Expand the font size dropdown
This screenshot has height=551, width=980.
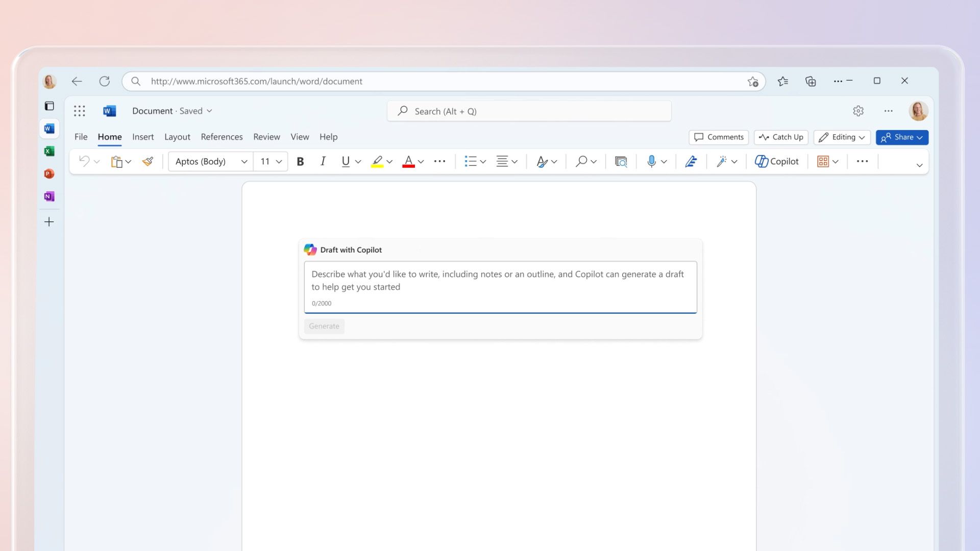278,161
